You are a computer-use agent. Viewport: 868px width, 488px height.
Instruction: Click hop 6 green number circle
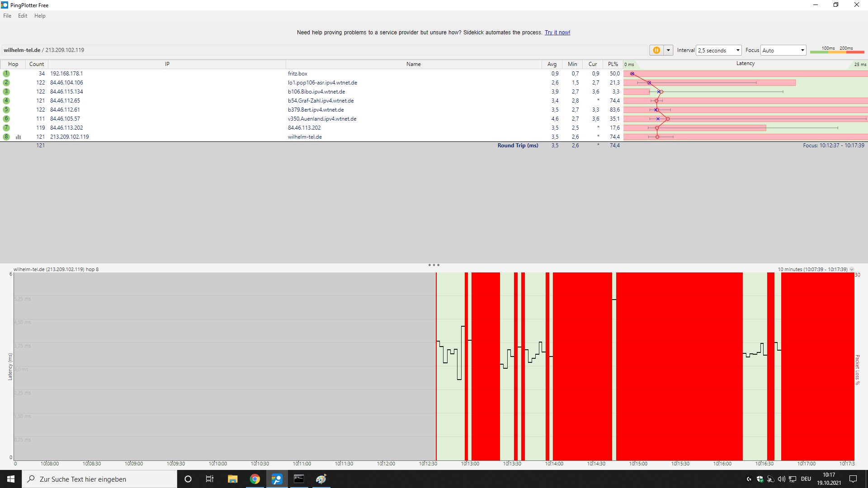(x=6, y=119)
